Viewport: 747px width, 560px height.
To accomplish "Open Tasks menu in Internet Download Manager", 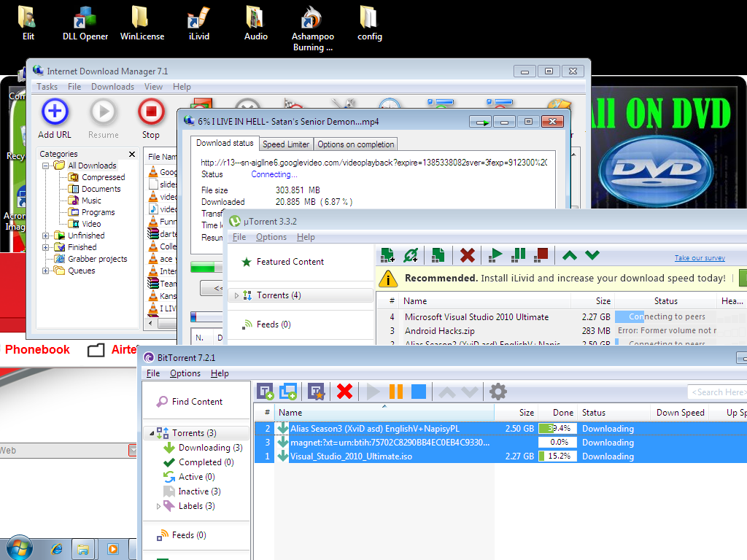I will [47, 87].
